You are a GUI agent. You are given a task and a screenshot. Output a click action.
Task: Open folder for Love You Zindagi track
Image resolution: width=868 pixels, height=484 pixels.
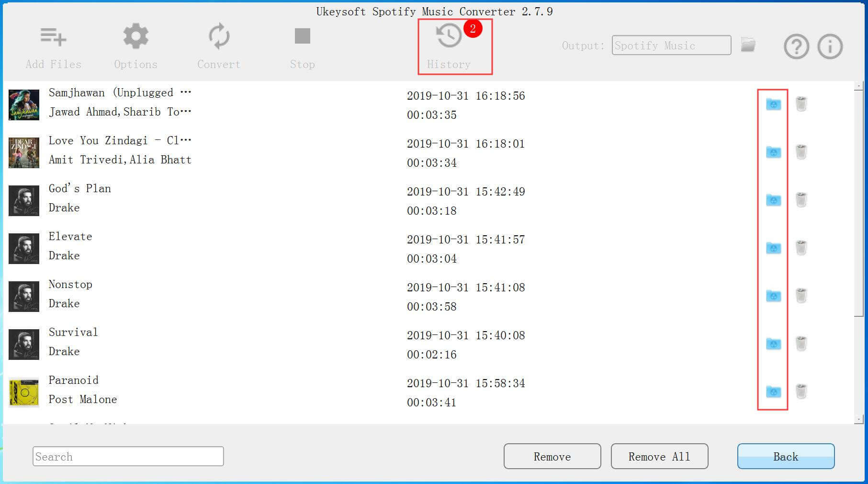tap(773, 152)
